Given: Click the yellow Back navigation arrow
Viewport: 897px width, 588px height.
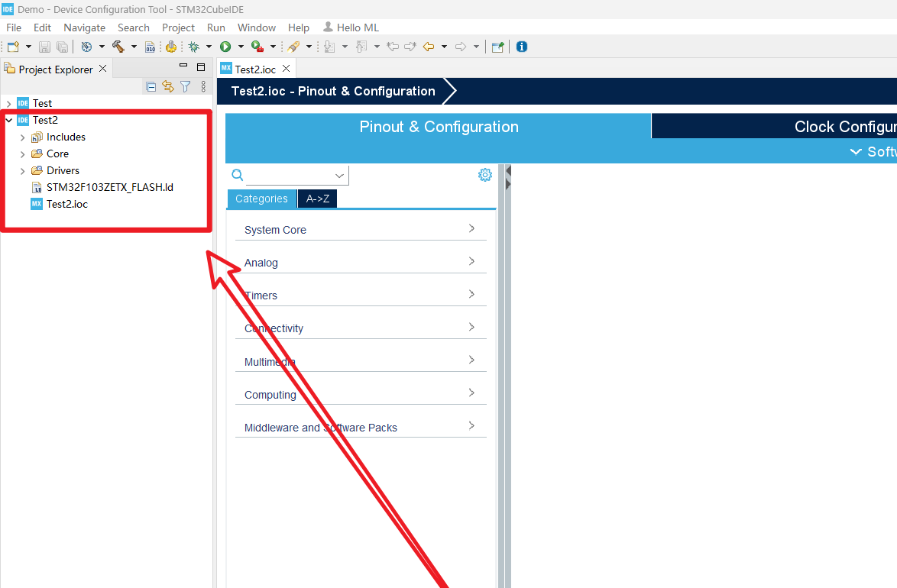Looking at the screenshot, I should (429, 47).
